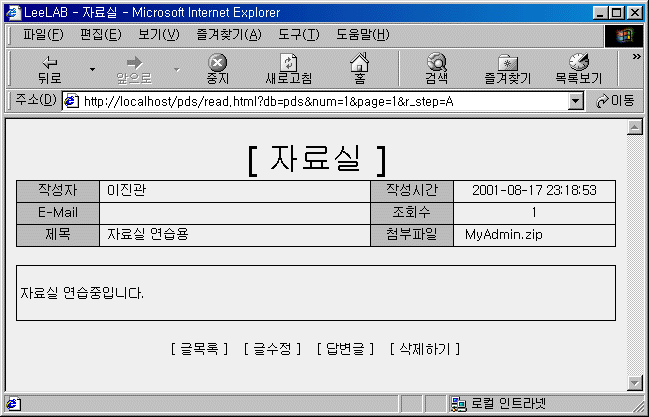649x417 pixels.
Task: Expand the Back button history dropdown arrow
Action: click(92, 70)
